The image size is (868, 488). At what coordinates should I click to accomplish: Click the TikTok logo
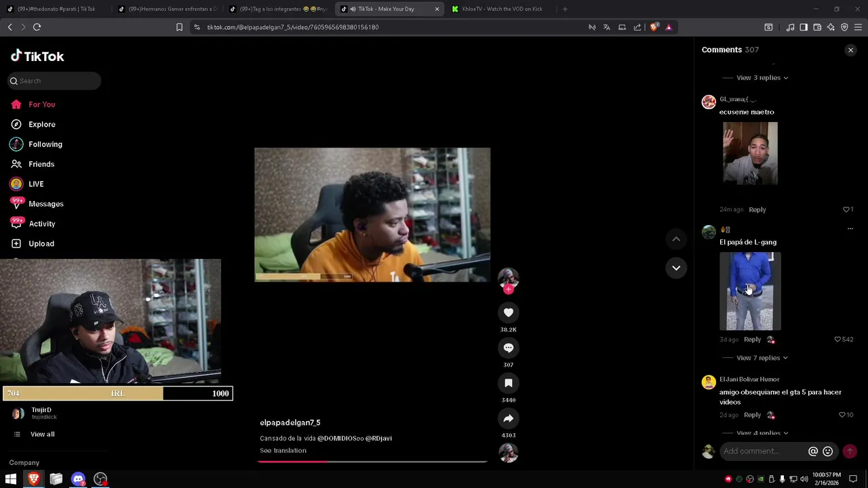[37, 56]
